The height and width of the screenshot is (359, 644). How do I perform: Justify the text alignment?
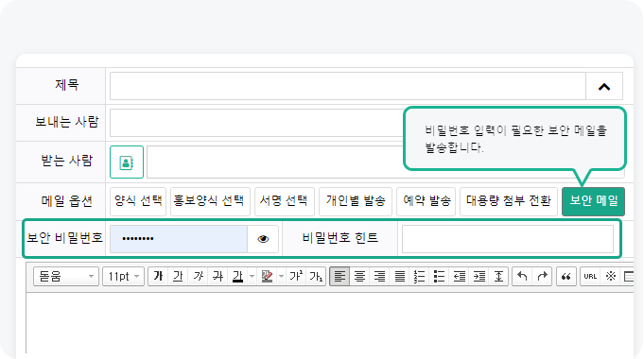(400, 276)
